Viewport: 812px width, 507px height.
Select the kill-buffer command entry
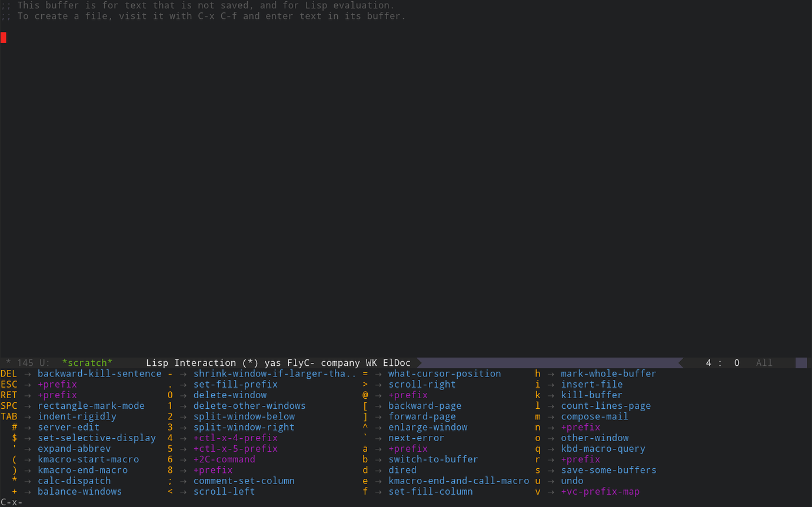click(591, 395)
